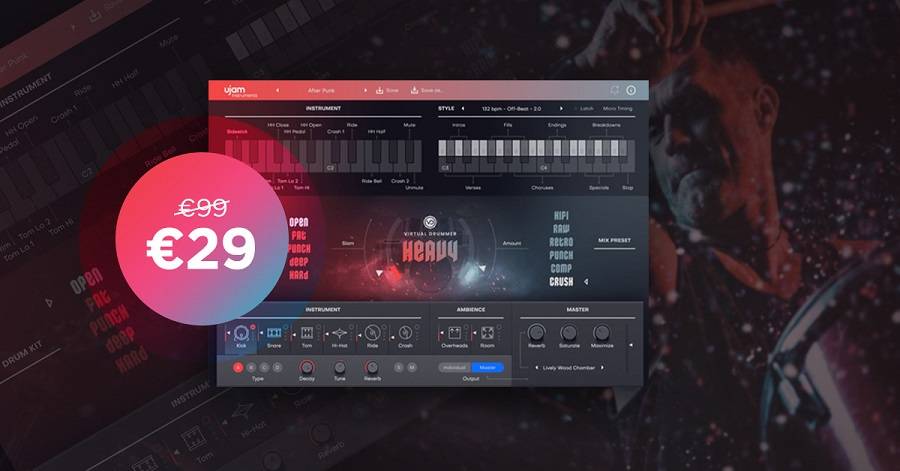Choose the Tom instrument icon
This screenshot has width=900, height=471.
point(307,333)
